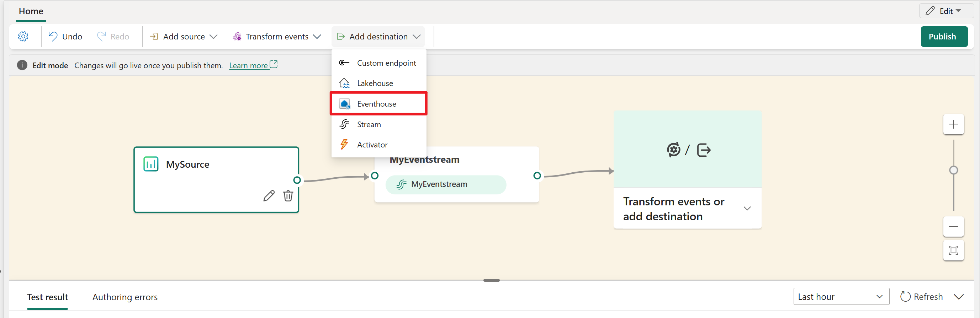980x318 pixels.
Task: Click the MyEventstream input connector circle
Action: pos(375,176)
